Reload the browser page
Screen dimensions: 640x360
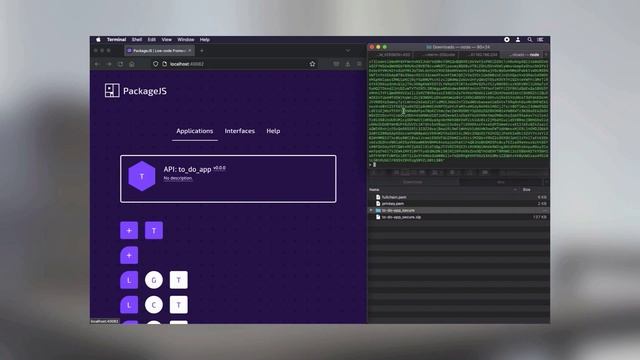click(x=120, y=64)
